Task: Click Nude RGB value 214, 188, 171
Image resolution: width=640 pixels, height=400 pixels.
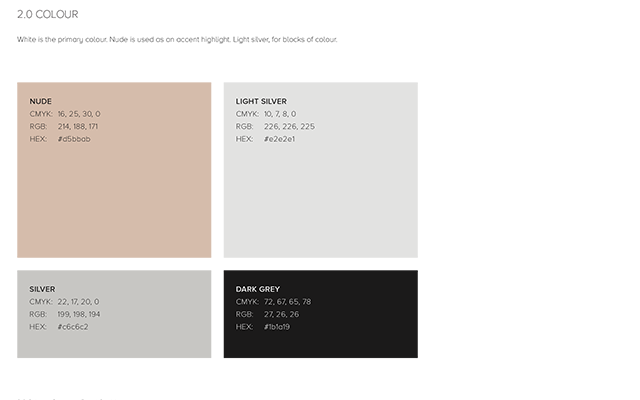Action: click(78, 127)
